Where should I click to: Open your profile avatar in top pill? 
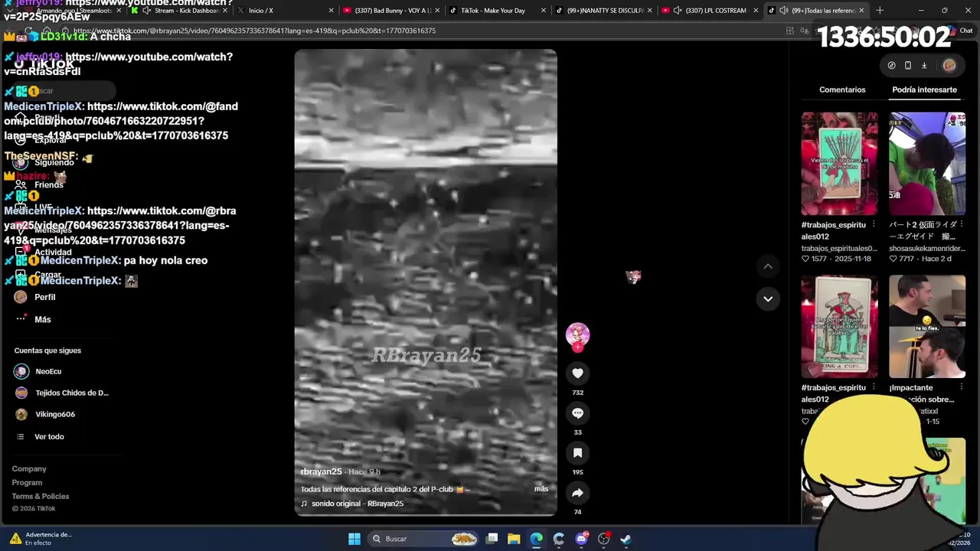(x=949, y=66)
